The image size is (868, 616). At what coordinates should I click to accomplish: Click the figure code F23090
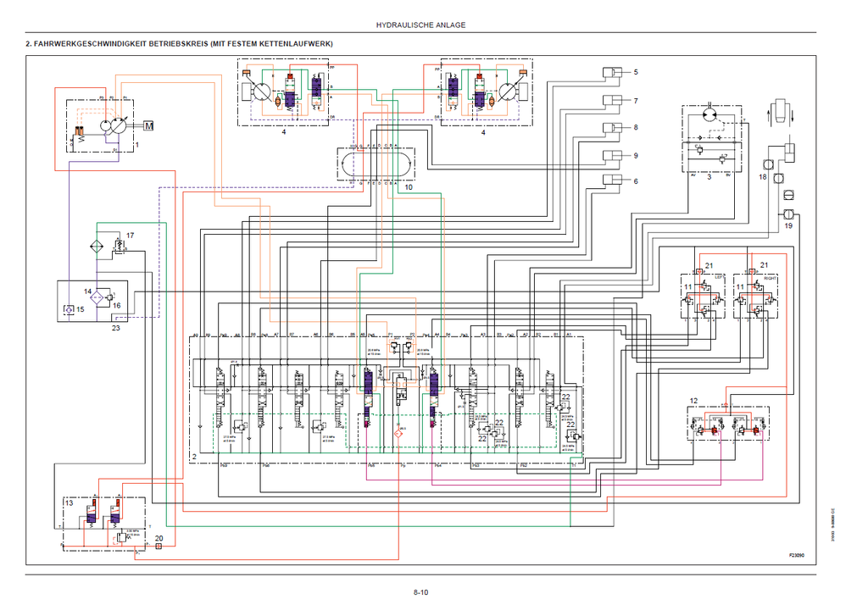coord(797,555)
